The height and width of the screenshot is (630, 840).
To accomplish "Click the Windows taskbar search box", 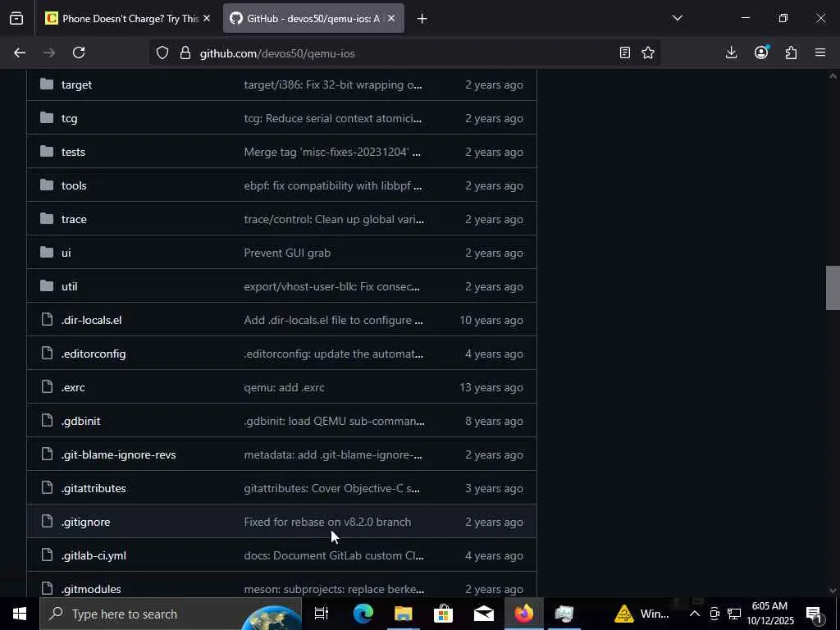I will tap(171, 614).
